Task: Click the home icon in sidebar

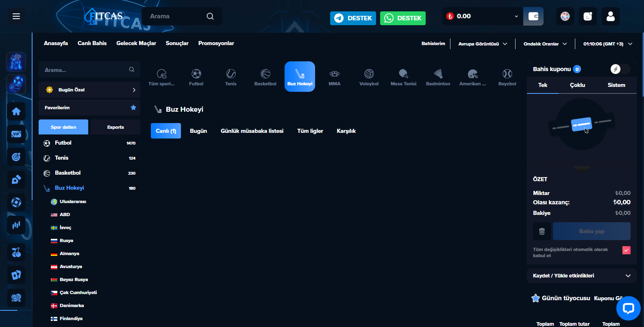Action: 16,111
